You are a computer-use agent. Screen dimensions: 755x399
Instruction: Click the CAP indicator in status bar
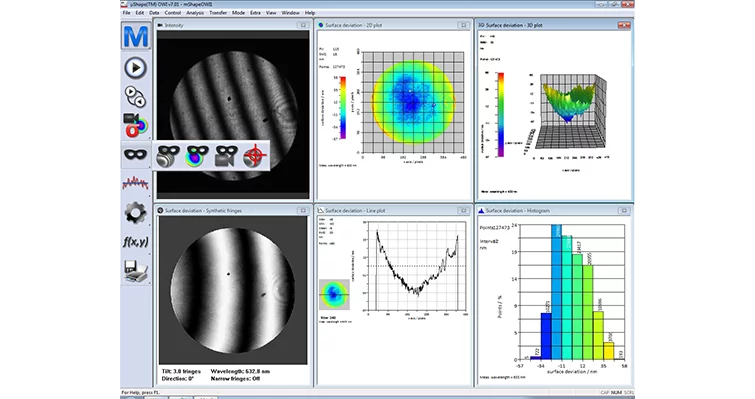click(x=605, y=393)
